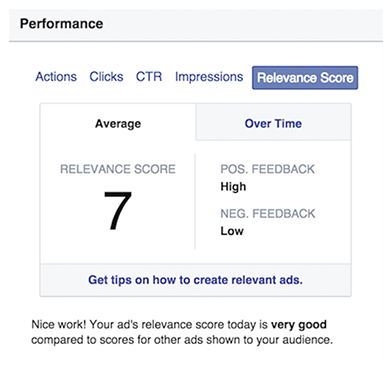Image resolution: width=391 pixels, height=365 pixels.
Task: Click the large relevance score number 7
Action: [118, 211]
